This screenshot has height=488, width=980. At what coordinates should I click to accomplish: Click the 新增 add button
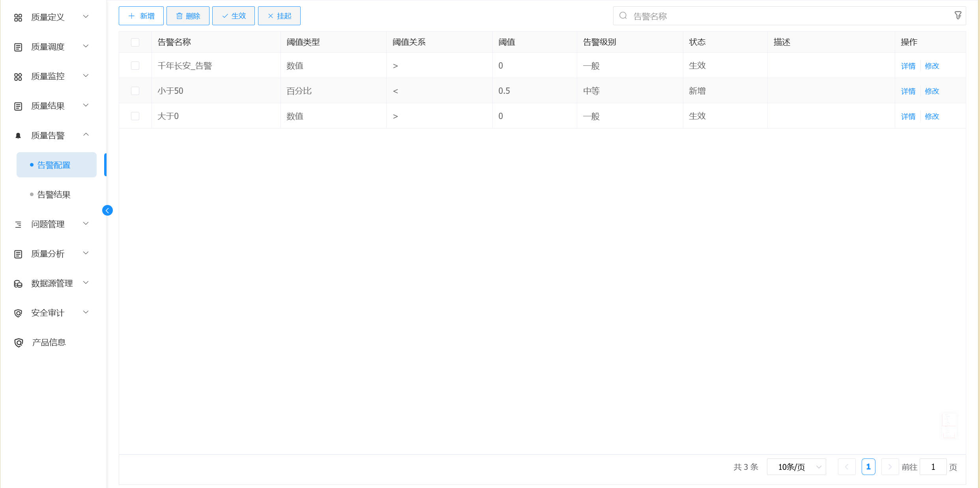(x=141, y=16)
